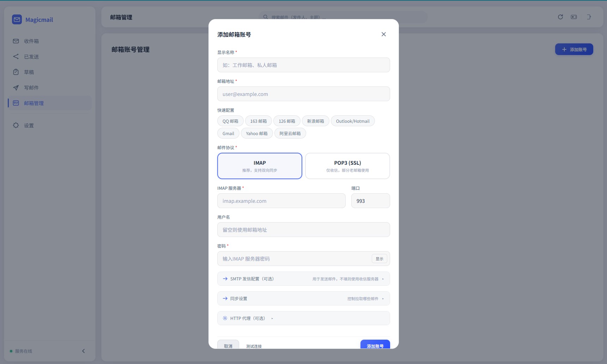The image size is (607, 364).
Task: Click the 邮箱账号管理 heading
Action: 130,49
